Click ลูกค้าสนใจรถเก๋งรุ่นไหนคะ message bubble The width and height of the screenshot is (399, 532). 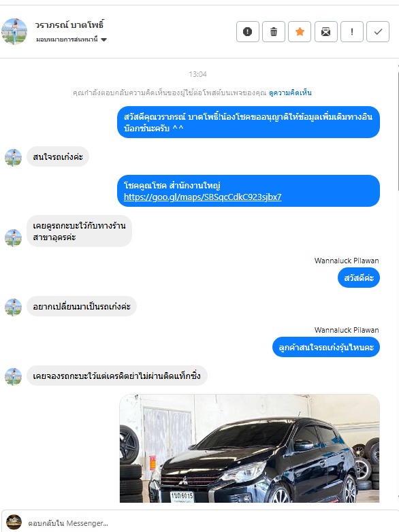point(326,347)
